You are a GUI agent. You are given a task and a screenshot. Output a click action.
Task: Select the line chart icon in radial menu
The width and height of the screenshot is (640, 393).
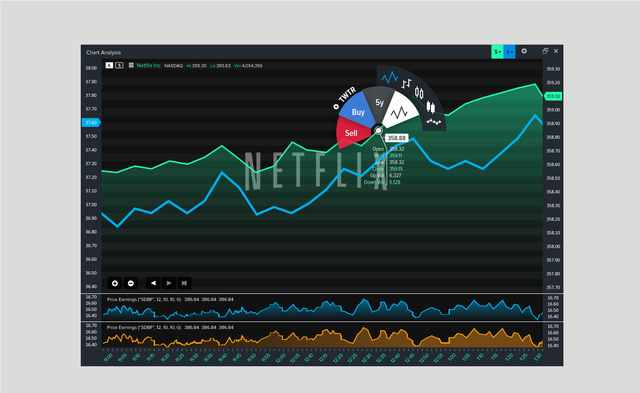coord(389,77)
